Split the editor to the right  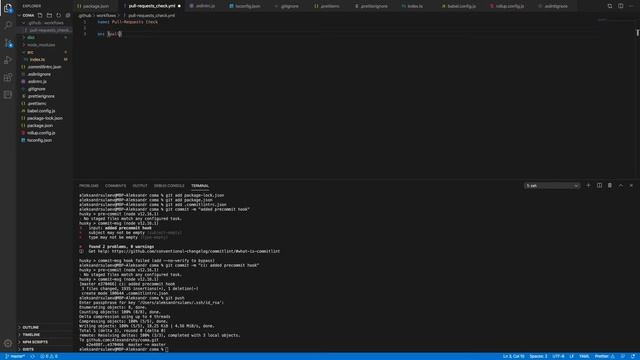coord(620,6)
